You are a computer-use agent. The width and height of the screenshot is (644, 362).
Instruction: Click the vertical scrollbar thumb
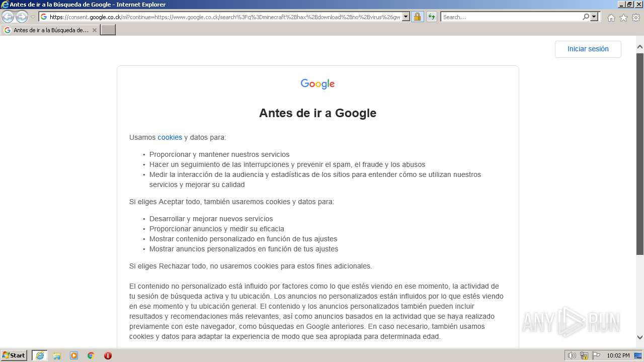[x=640, y=153]
